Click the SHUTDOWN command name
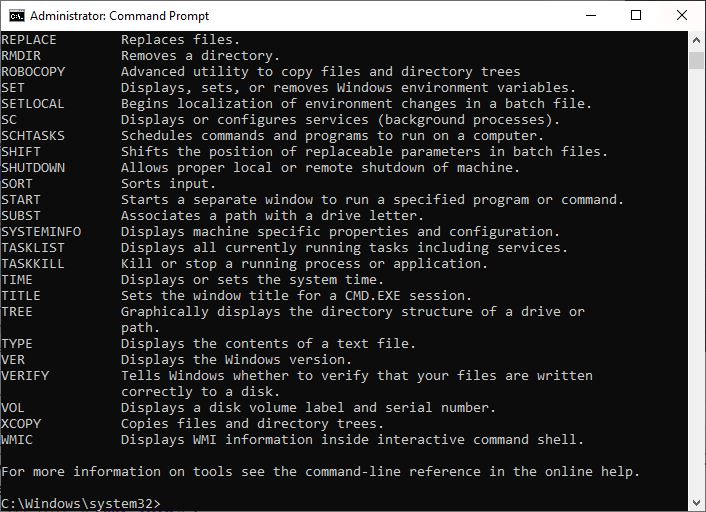This screenshot has width=706, height=512. (33, 168)
